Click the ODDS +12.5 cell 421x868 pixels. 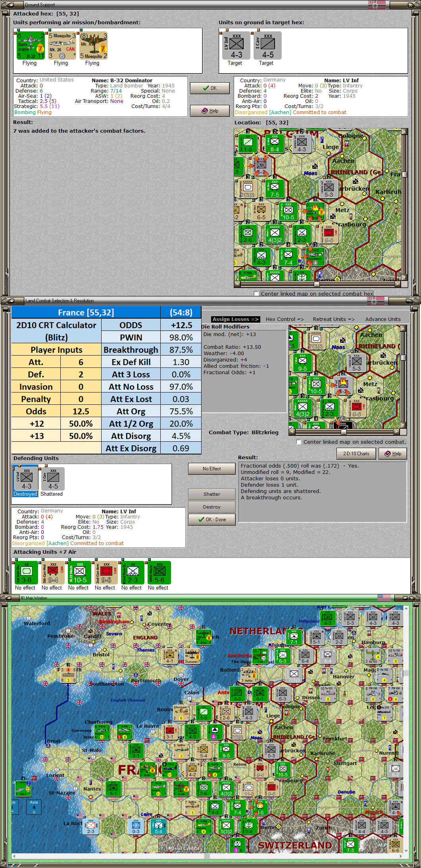click(x=181, y=325)
